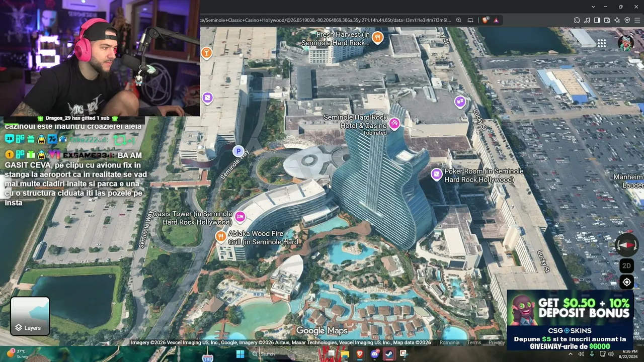This screenshot has height=362, width=644.
Task: Open the Oasis Tower hotel pin
Action: click(240, 217)
